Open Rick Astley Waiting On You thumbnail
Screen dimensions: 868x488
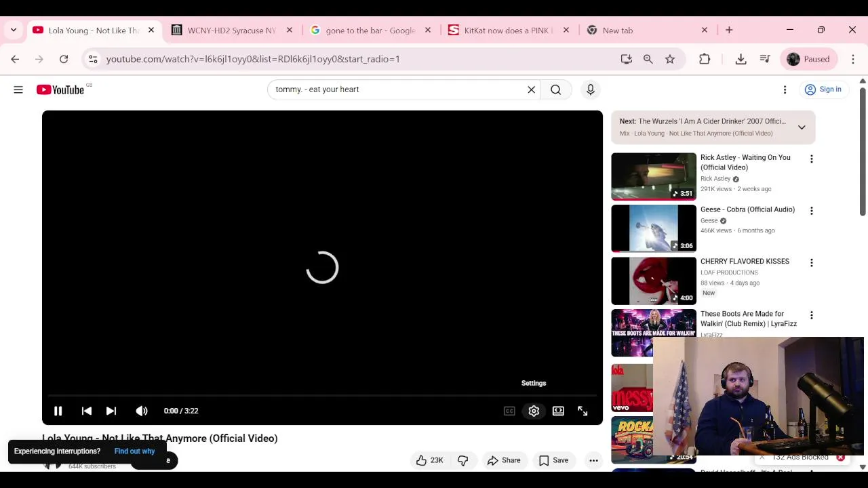(x=654, y=176)
